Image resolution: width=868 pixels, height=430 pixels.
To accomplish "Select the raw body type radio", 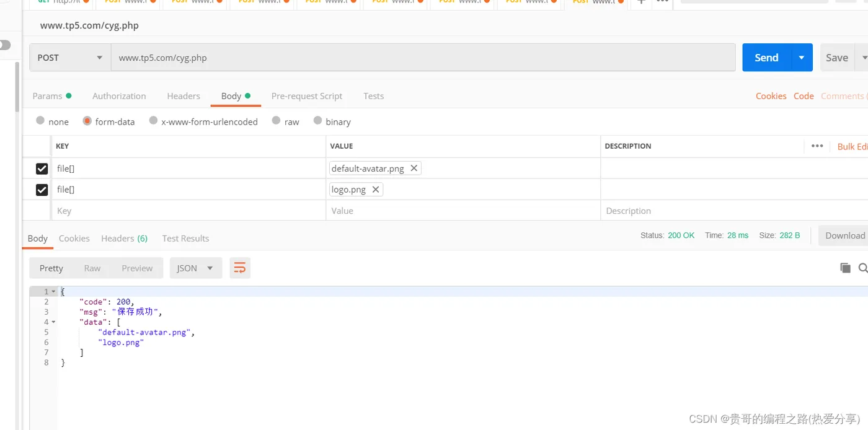I will 277,121.
